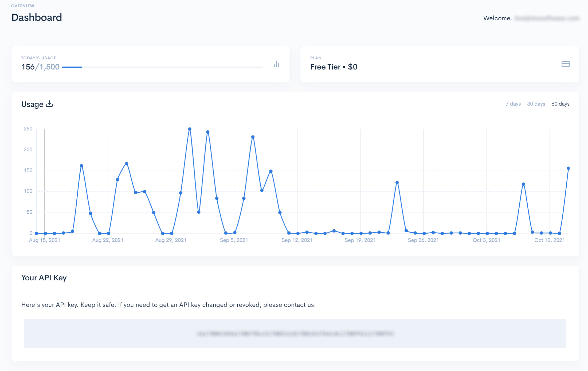The height and width of the screenshot is (371, 588).
Task: Click the Usage section heading
Action: click(32, 104)
